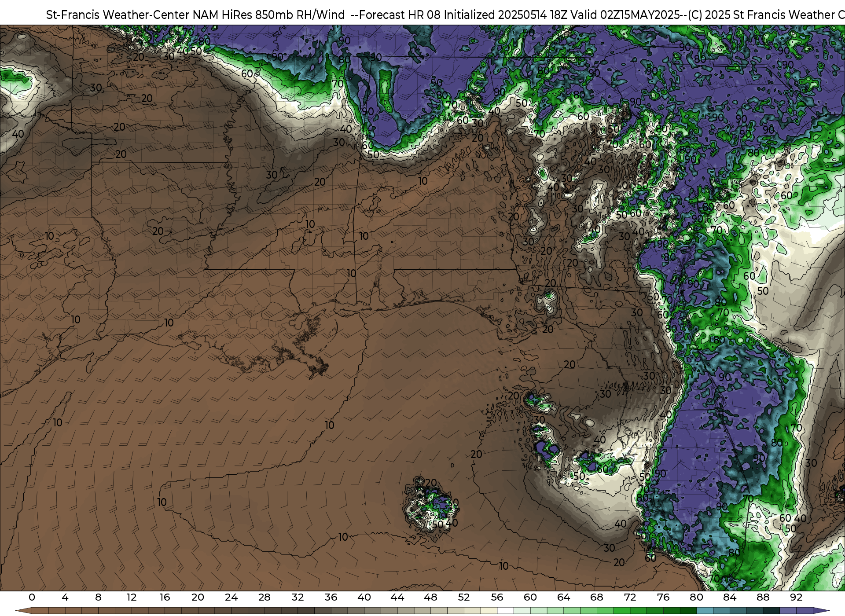
Task: Click the colorbar tick label '0'
Action: [x=32, y=597]
